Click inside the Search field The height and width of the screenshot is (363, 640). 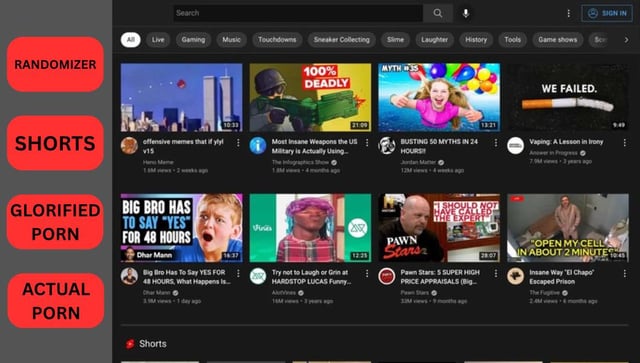(298, 13)
